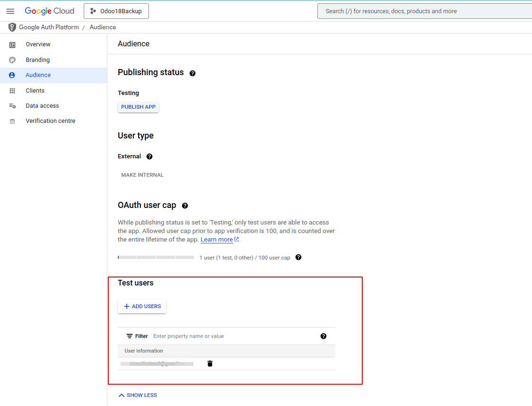Click the help icon beside Publishing status
The width and height of the screenshot is (532, 406).
click(192, 73)
